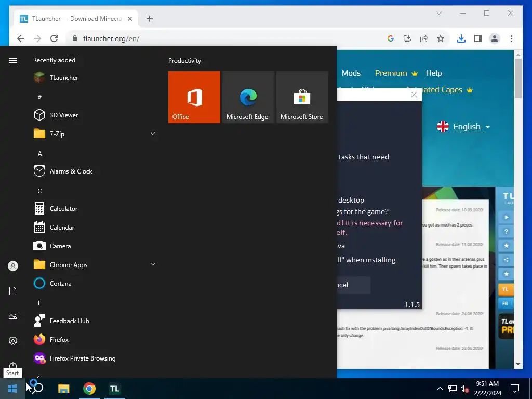This screenshot has height=399, width=532.
Task: Open Chrome downloads icon
Action: [461, 38]
